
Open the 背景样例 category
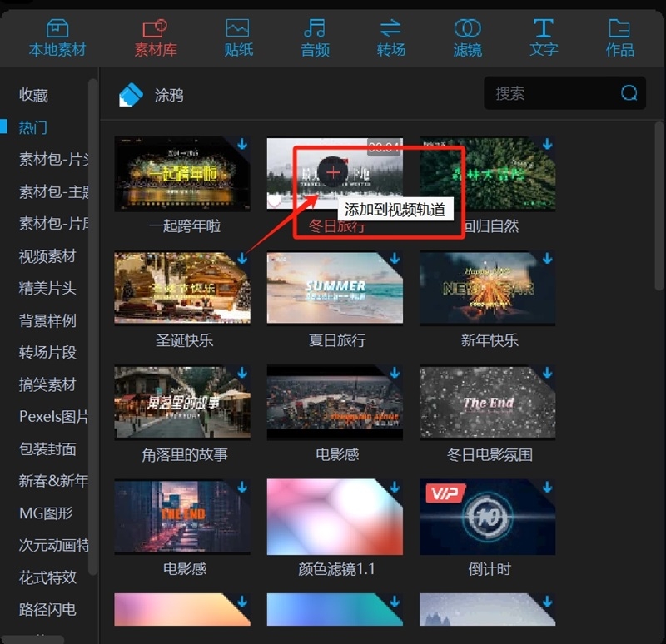coord(47,320)
